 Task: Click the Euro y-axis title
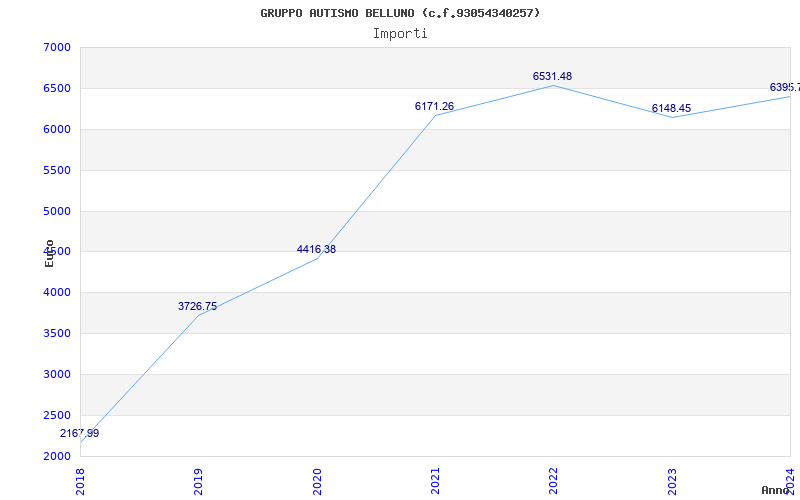tap(49, 253)
